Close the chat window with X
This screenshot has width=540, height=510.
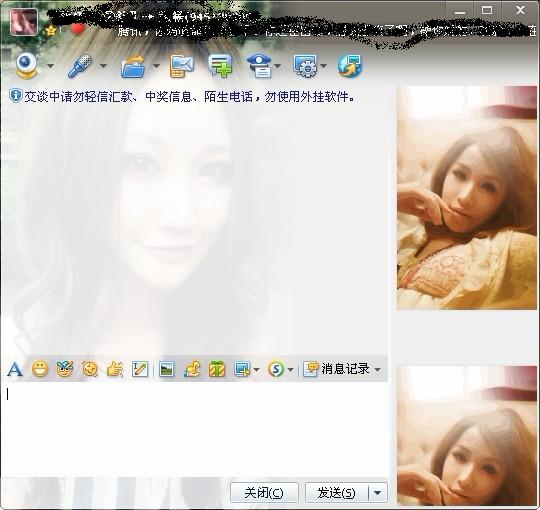coord(520,10)
